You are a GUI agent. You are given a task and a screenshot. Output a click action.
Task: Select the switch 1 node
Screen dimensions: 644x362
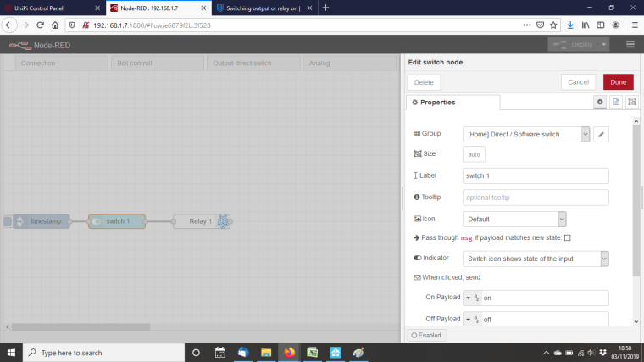117,221
